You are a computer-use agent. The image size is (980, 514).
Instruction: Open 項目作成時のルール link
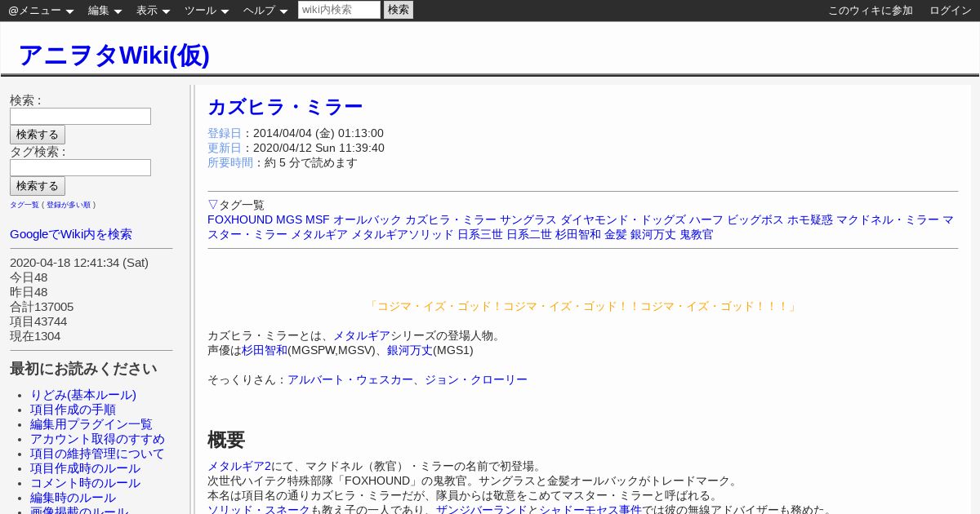85,468
